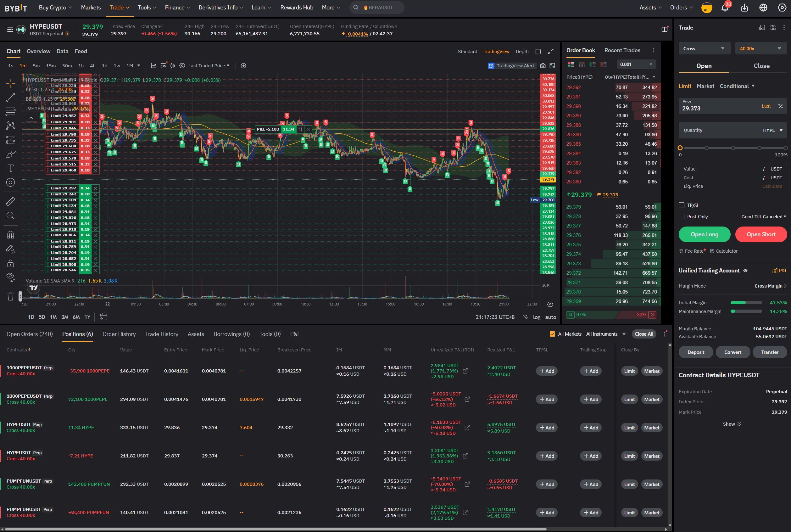The width and height of the screenshot is (791, 532).
Task: Select the crosshair cursor tool
Action: (x=10, y=82)
